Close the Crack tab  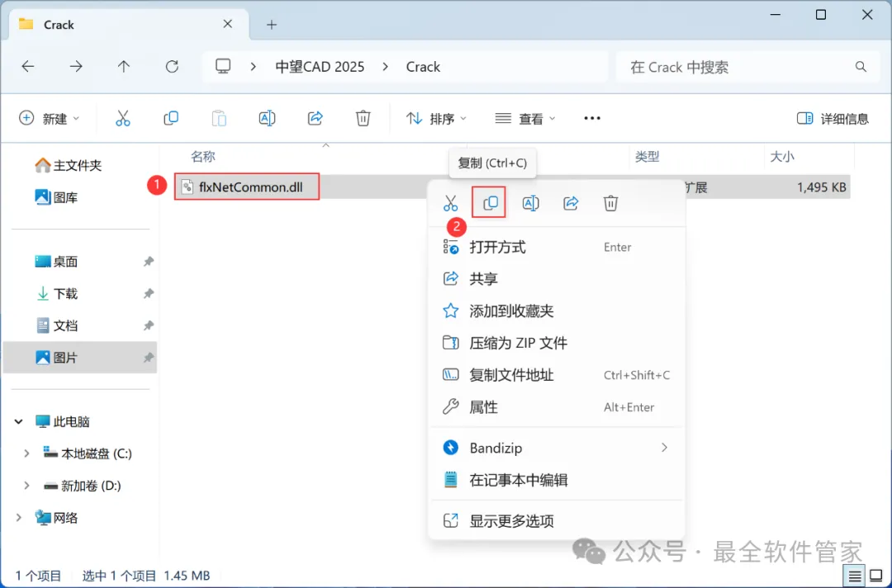(228, 24)
